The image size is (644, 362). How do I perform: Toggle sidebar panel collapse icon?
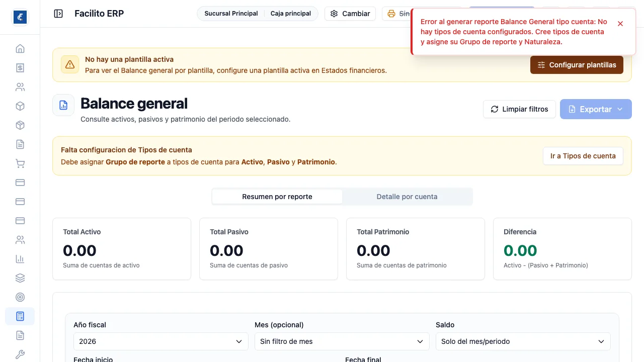click(x=58, y=14)
